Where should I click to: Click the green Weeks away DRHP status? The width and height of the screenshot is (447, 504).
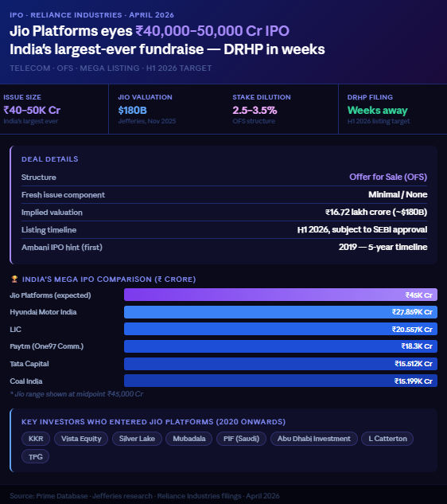pos(377,110)
